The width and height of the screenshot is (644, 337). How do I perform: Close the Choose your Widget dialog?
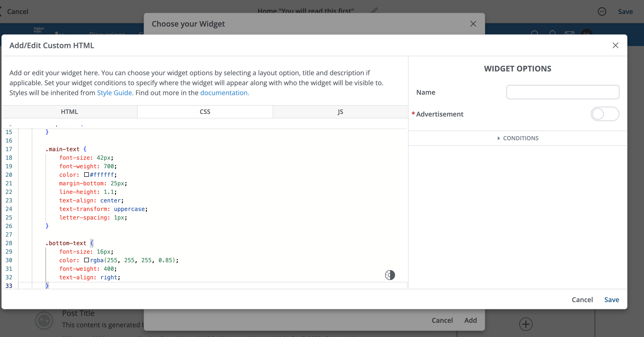pos(473,24)
